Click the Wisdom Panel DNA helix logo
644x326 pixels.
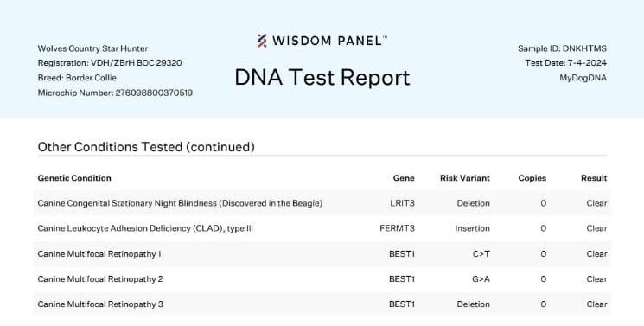tap(262, 41)
